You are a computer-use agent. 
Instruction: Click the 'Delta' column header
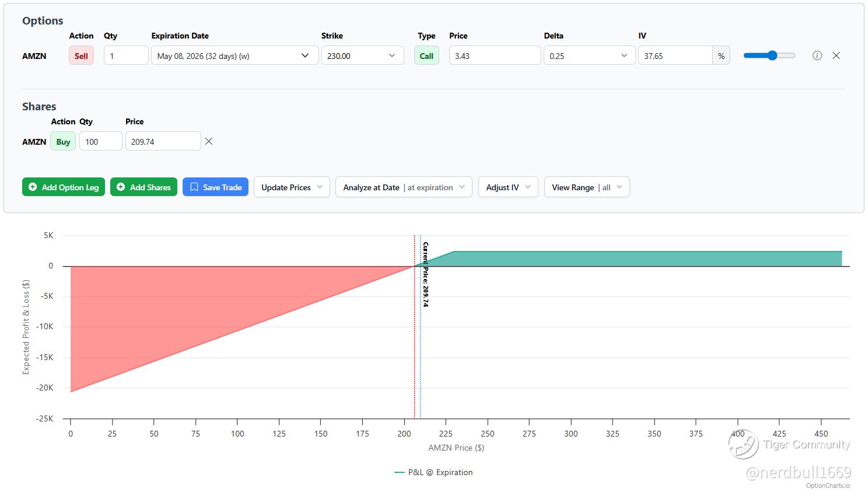554,36
